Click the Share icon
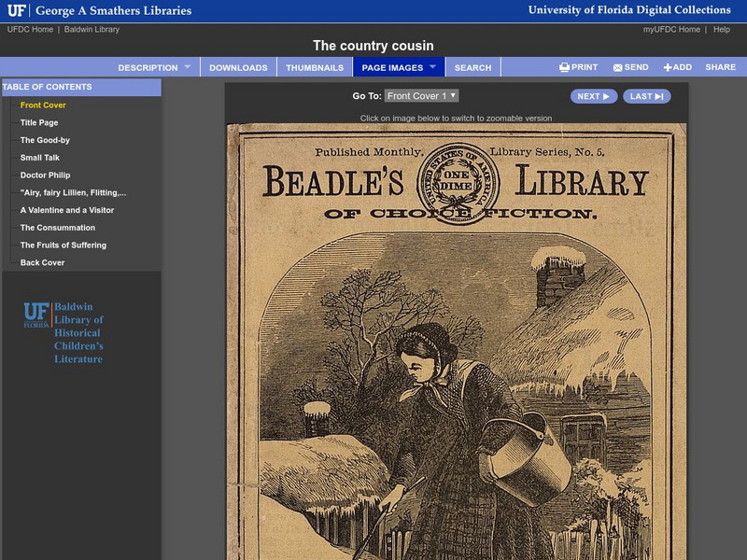747x560 pixels. 719,67
